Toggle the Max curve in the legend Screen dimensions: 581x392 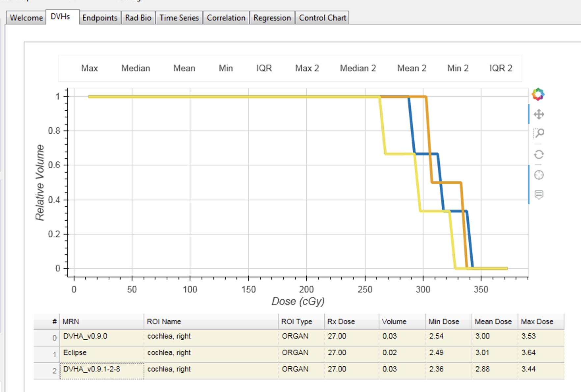point(89,68)
